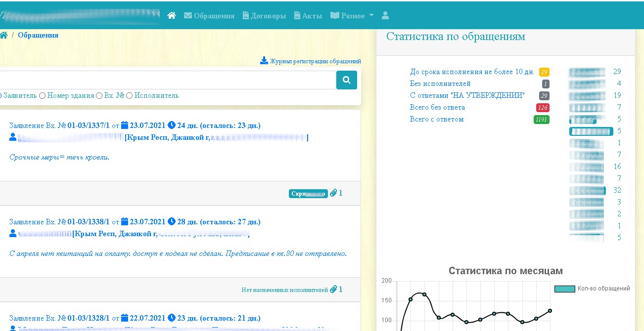Viewport: 644px width, 331px height.
Task: Click the book icon beside Разное menu
Action: click(x=335, y=15)
